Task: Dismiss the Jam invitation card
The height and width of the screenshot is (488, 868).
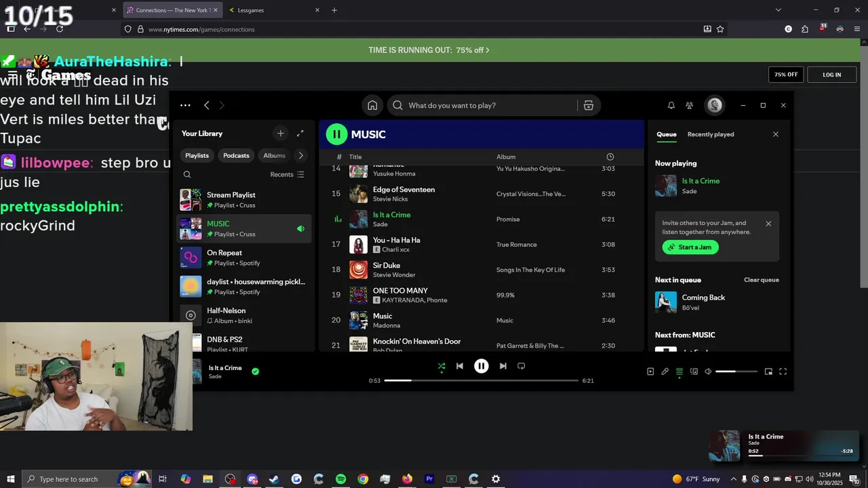Action: pos(768,224)
